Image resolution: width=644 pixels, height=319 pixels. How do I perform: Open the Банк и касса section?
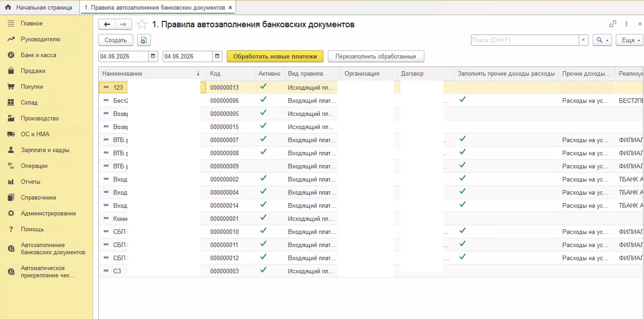(38, 55)
